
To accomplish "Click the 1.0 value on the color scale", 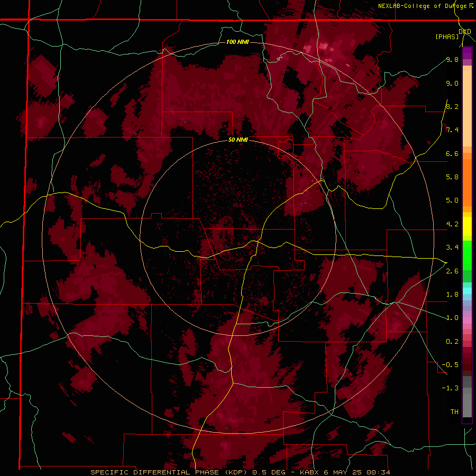I will coord(452,318).
